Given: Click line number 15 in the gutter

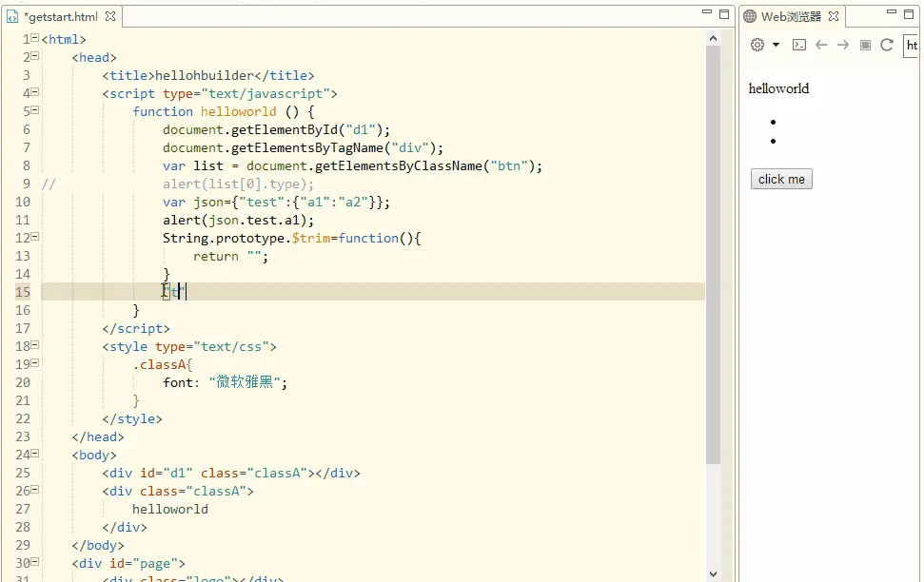Looking at the screenshot, I should point(23,292).
